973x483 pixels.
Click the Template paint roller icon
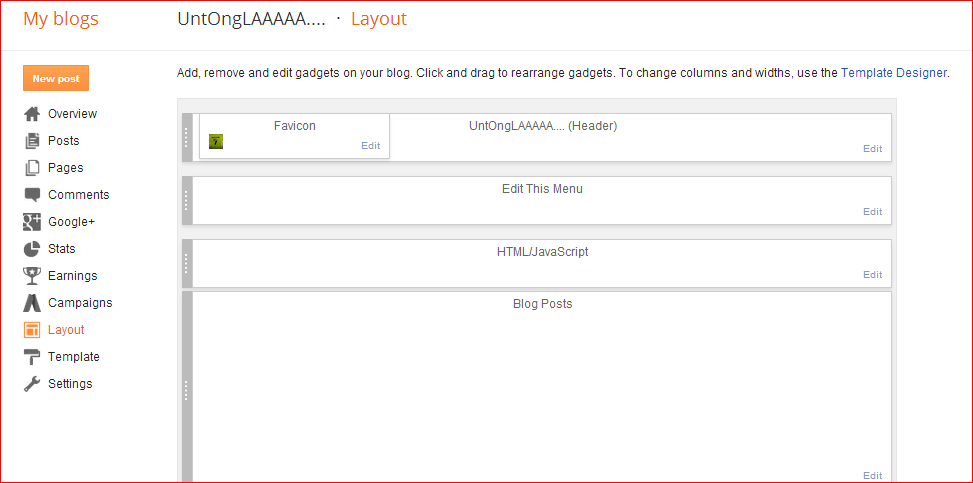pos(32,357)
